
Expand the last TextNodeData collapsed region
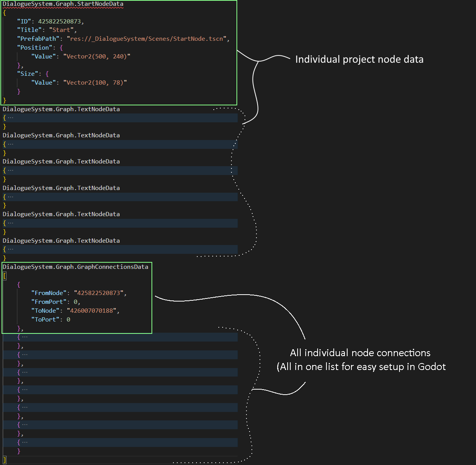(x=10, y=248)
